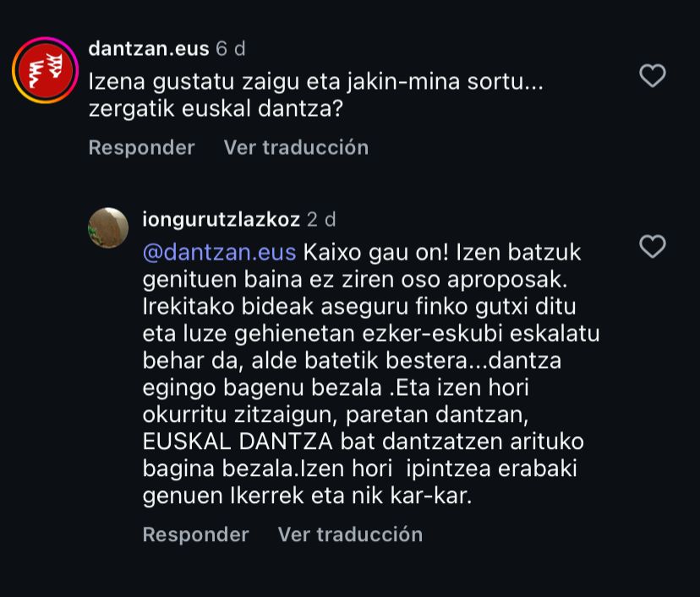Visit iongurutzlazkoz username profile
This screenshot has width=700, height=597.
[221, 220]
